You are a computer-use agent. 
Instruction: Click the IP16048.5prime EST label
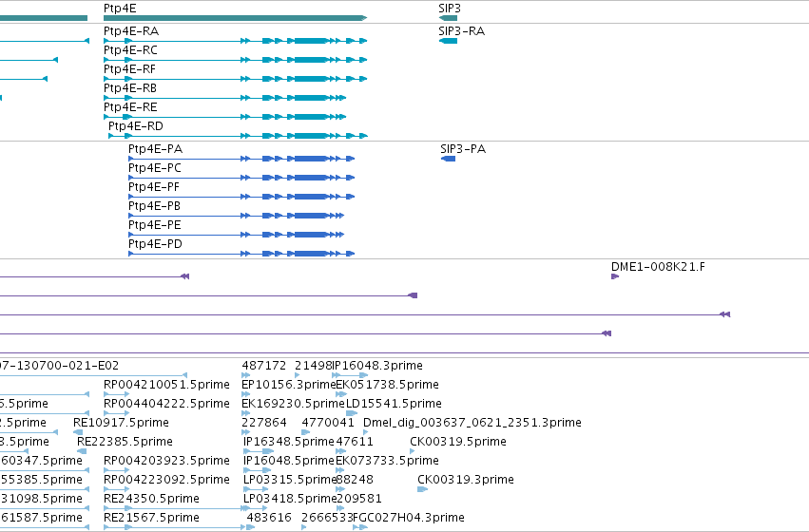tap(289, 461)
